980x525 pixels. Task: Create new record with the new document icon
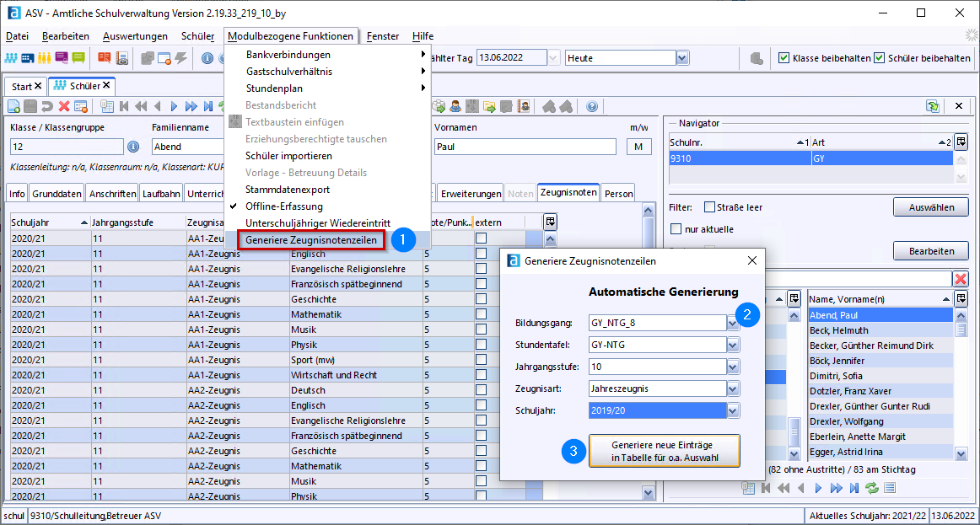[x=13, y=107]
